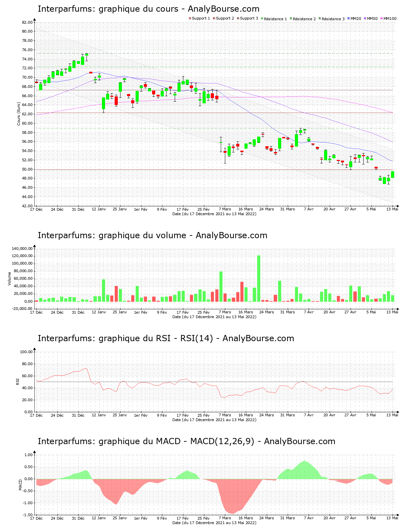The height and width of the screenshot is (532, 412).
Task: Click '7 Avr' date on RSI chart axis
Action: coord(309,415)
